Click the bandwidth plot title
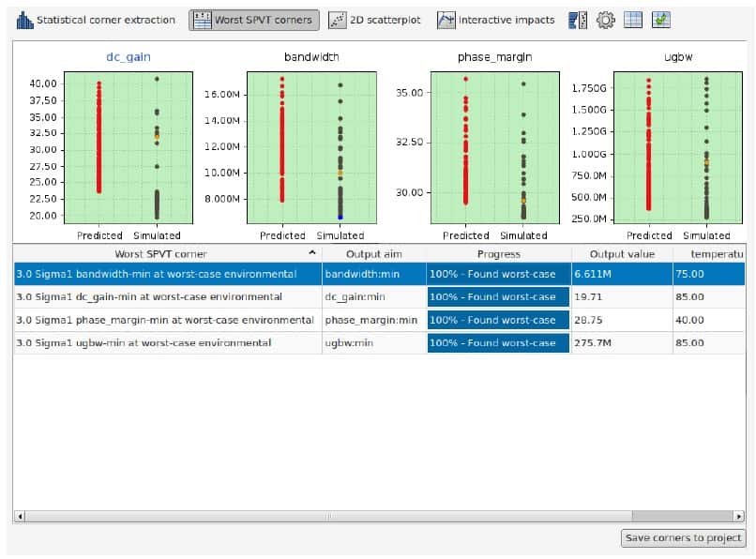756x559 pixels. tap(311, 57)
